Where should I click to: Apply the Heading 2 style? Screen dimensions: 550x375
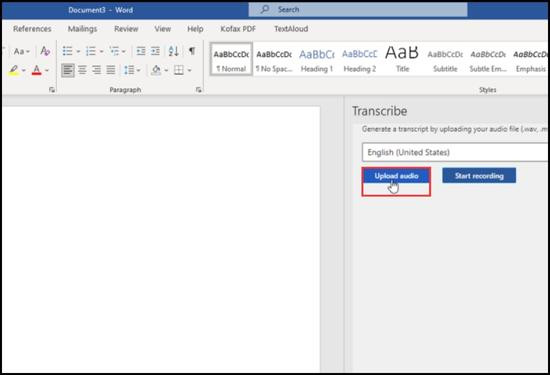tap(360, 60)
